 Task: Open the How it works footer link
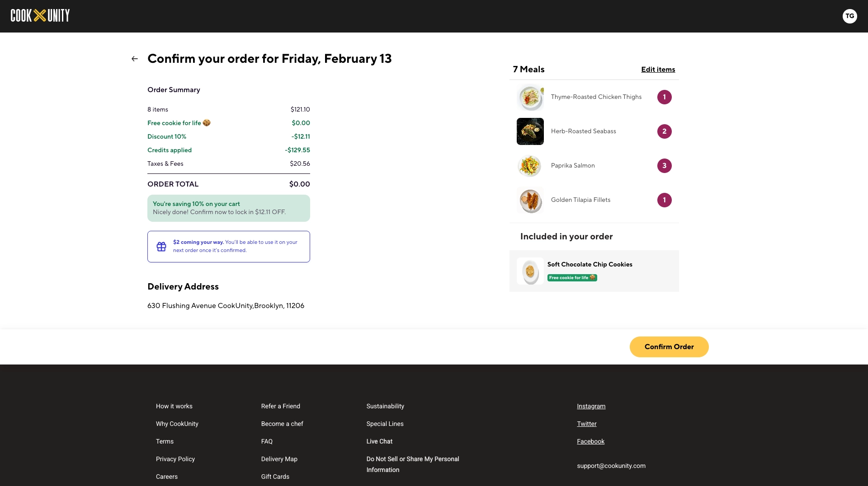[174, 407]
